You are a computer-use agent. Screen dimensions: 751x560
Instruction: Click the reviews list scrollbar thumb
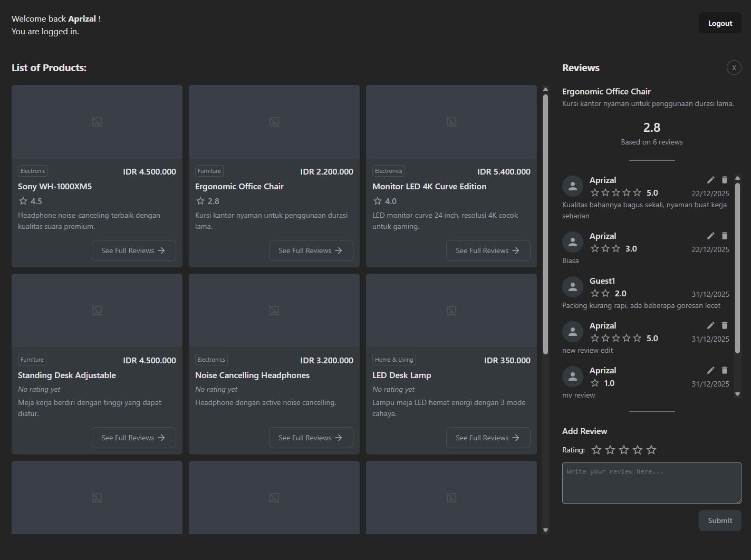point(737,268)
